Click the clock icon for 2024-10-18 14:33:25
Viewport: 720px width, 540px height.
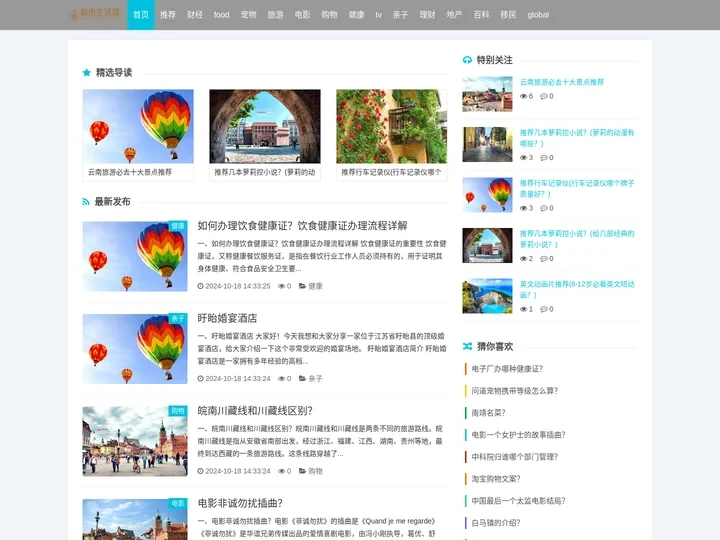[200, 286]
